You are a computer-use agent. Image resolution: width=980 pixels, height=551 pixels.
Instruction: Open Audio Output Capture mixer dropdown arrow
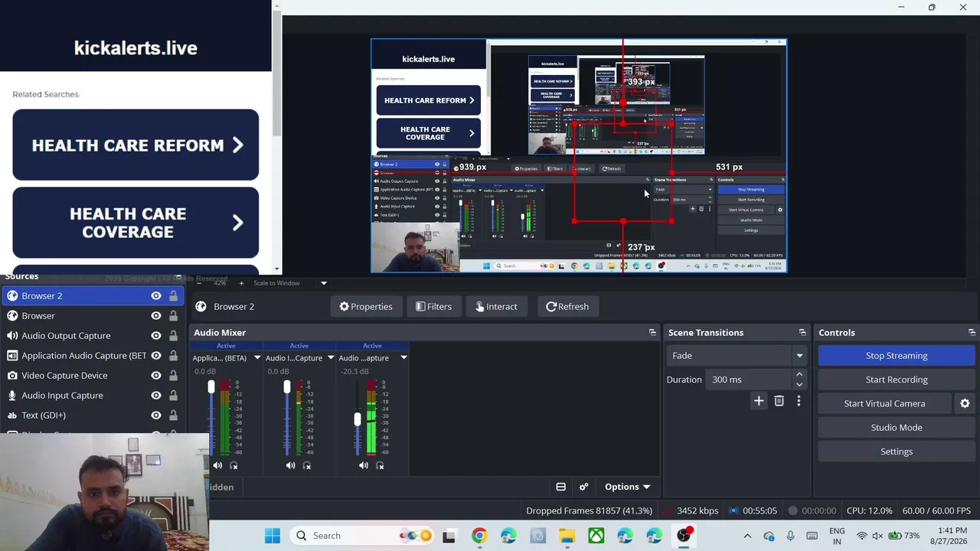(x=403, y=358)
